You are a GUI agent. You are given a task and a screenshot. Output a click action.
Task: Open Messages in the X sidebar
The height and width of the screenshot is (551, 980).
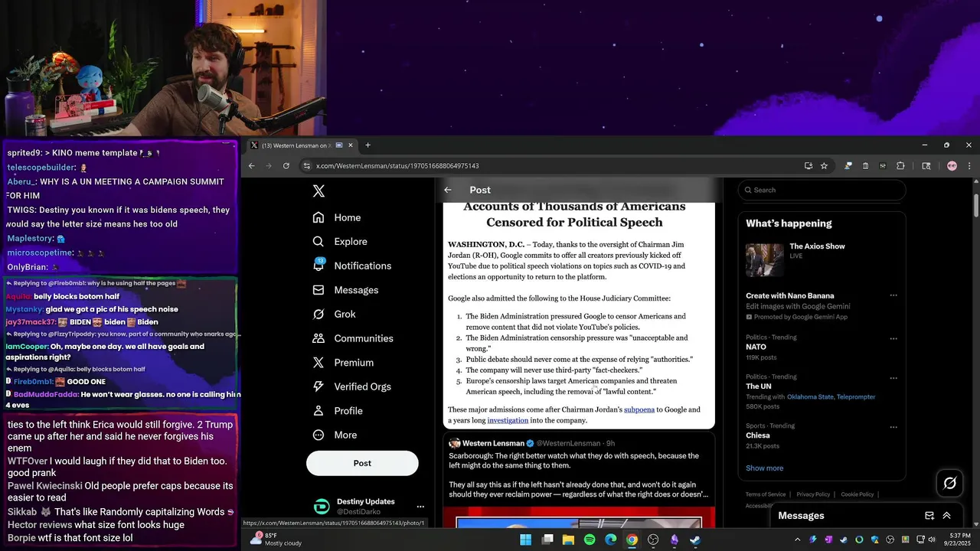[345, 290]
